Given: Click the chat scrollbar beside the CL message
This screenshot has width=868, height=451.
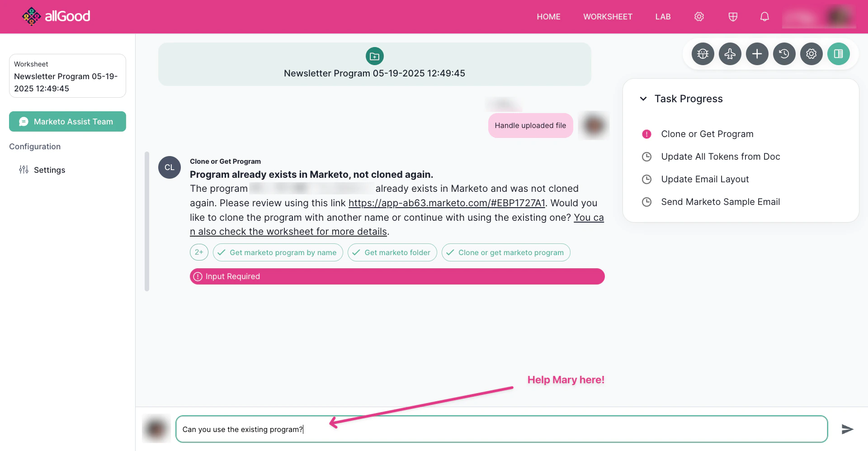Looking at the screenshot, I should pyautogui.click(x=146, y=221).
